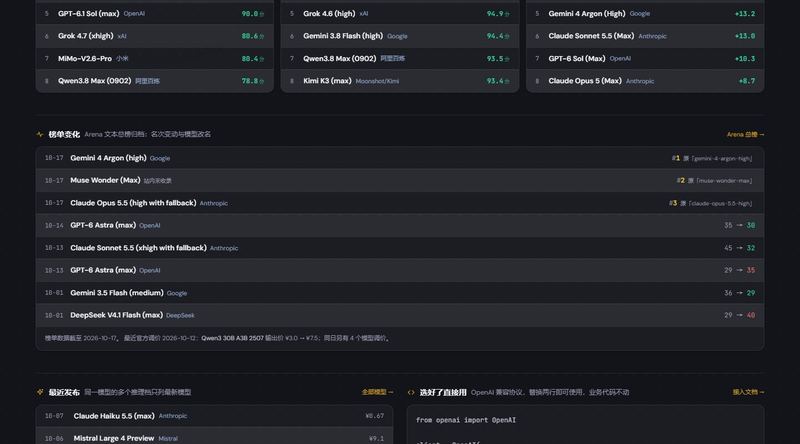Open the GPT-6 Sol (Max) row

pyautogui.click(x=645, y=59)
